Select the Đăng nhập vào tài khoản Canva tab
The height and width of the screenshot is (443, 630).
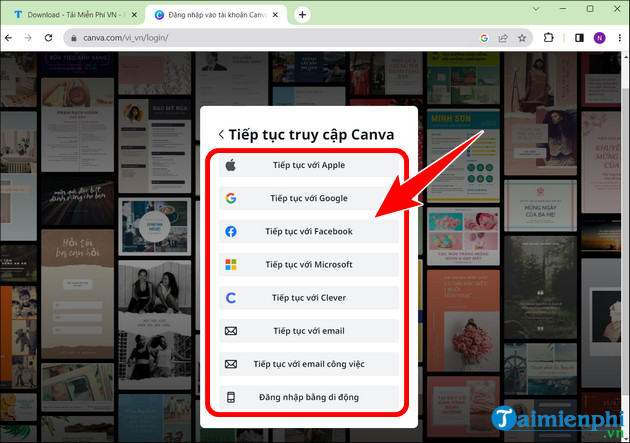pos(216,15)
